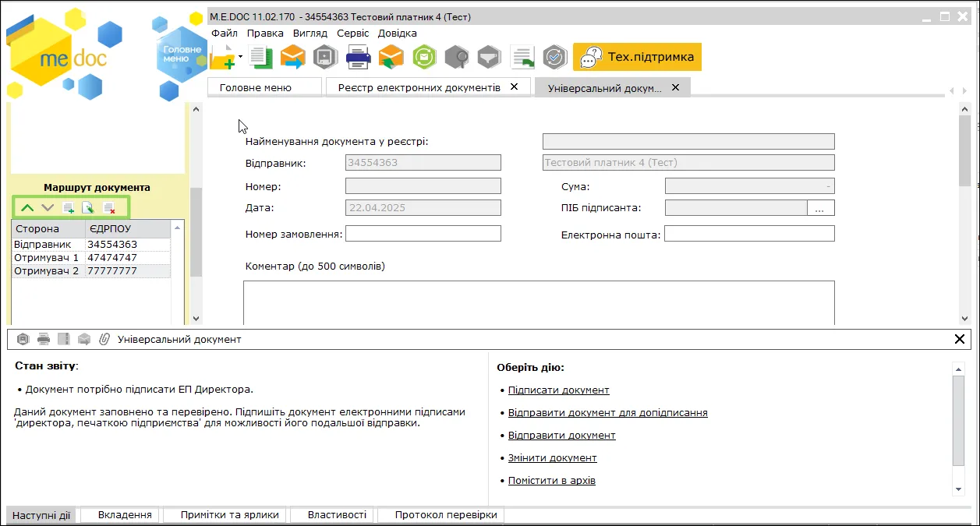Select the Отримувач 1 row in route table

(91, 257)
